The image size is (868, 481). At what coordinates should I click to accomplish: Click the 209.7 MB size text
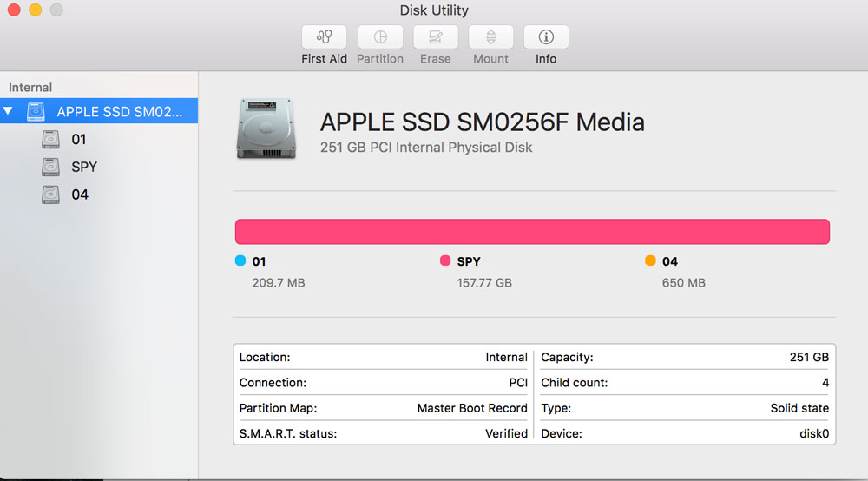(279, 283)
